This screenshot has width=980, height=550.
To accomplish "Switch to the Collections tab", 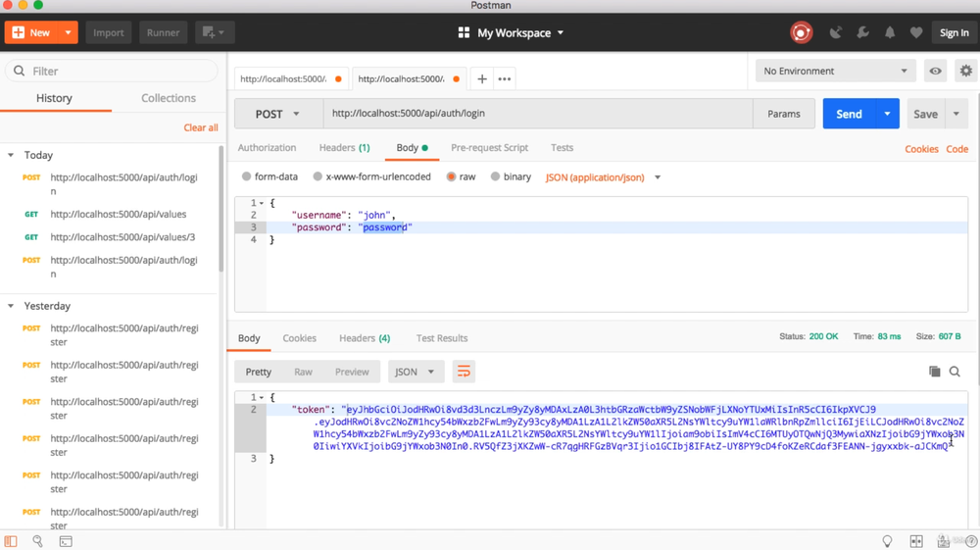I will coord(169,98).
